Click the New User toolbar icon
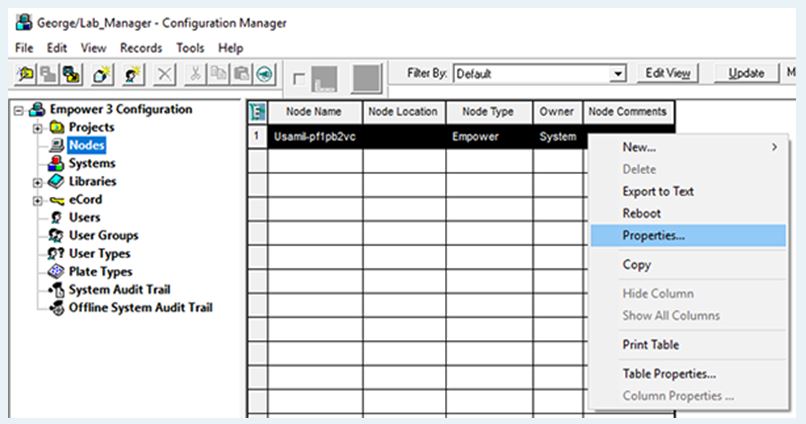The width and height of the screenshot is (806, 424). coord(131,75)
